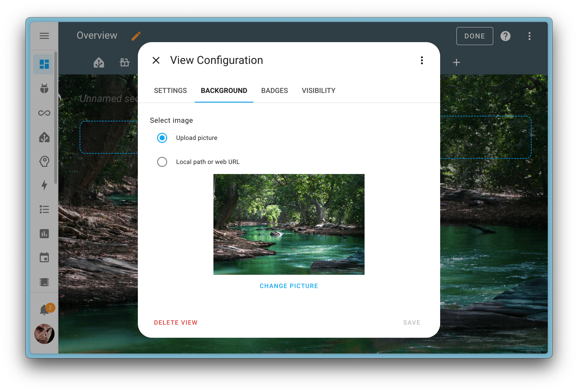Click the notifications bell showing 2 alerts

(44, 309)
